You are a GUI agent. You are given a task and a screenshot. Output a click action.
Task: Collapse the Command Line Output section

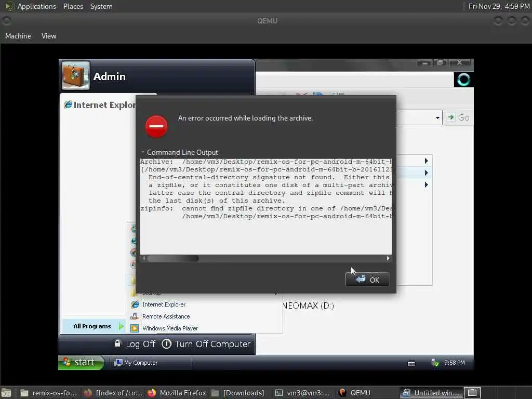coord(143,152)
